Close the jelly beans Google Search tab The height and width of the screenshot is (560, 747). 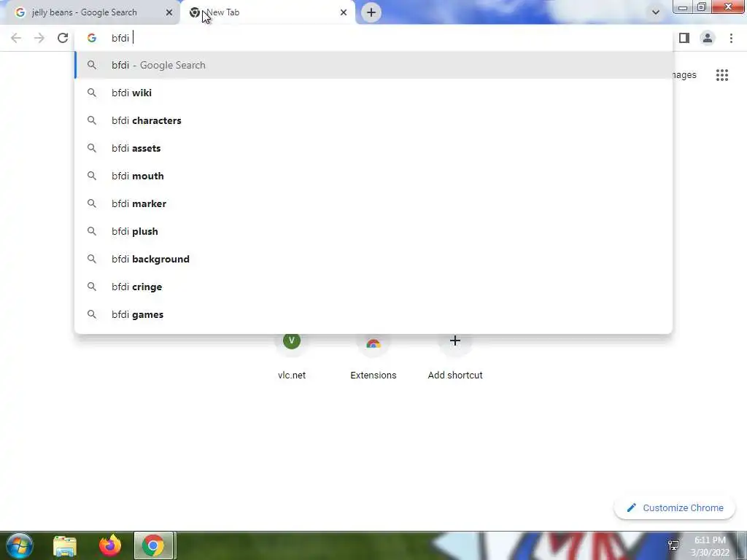pyautogui.click(x=169, y=12)
